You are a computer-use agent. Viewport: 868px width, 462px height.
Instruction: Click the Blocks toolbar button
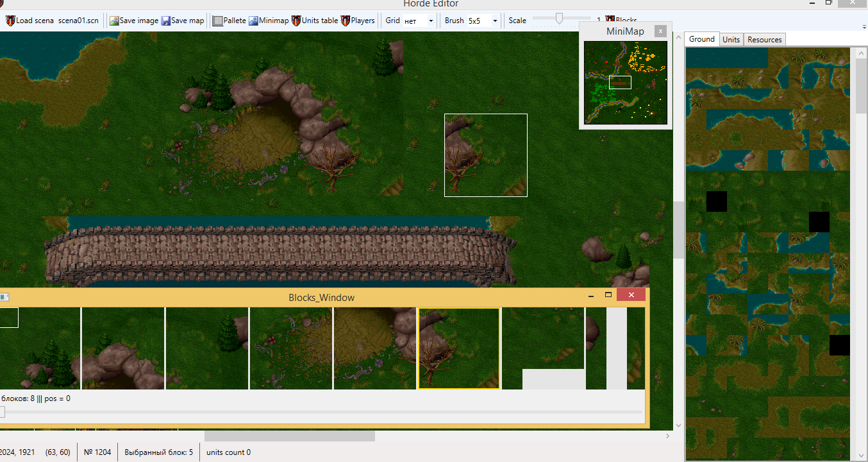pyautogui.click(x=622, y=20)
